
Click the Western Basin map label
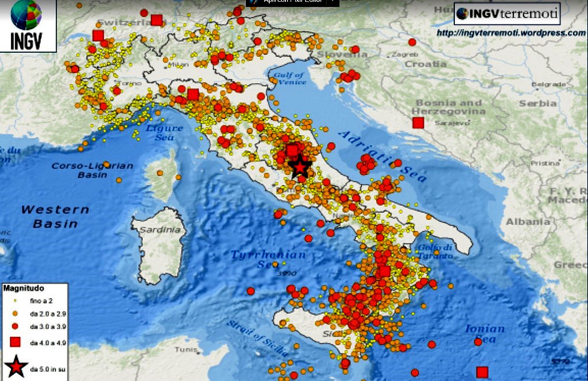tap(55, 216)
